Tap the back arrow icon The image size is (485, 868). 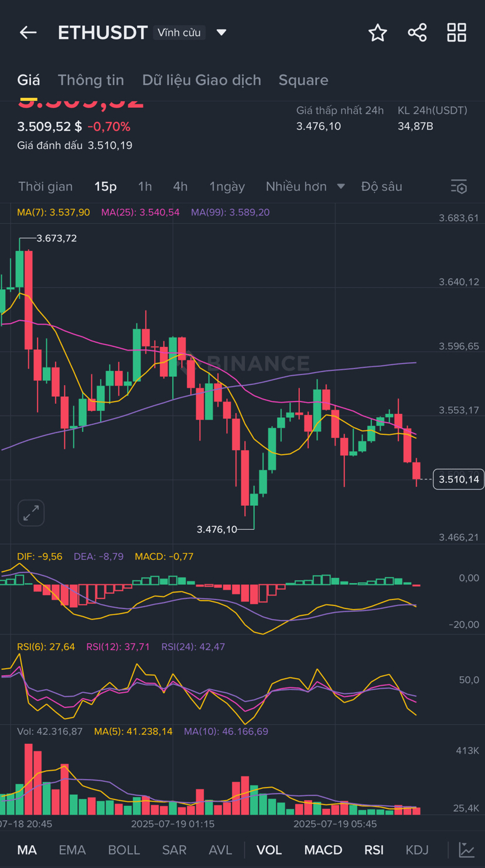coord(28,33)
